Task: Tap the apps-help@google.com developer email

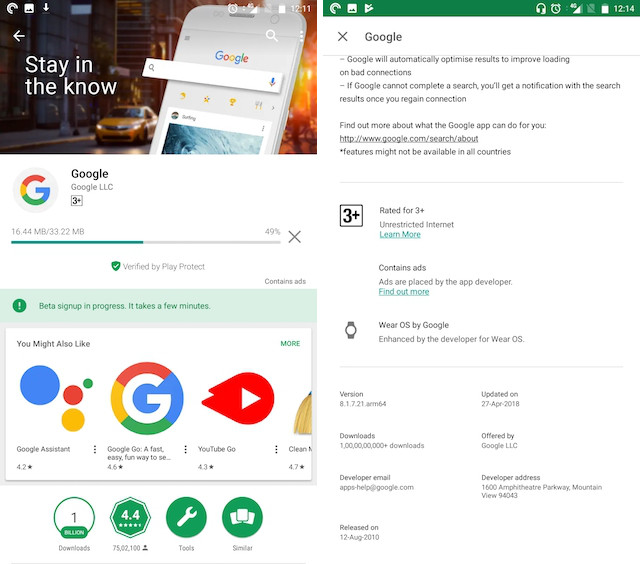Action: [x=376, y=487]
